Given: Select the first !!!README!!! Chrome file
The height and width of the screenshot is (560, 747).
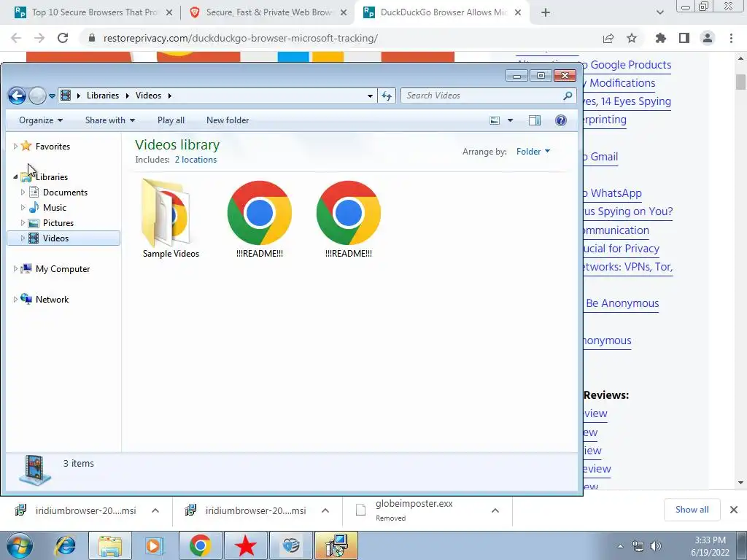Looking at the screenshot, I should 260,219.
